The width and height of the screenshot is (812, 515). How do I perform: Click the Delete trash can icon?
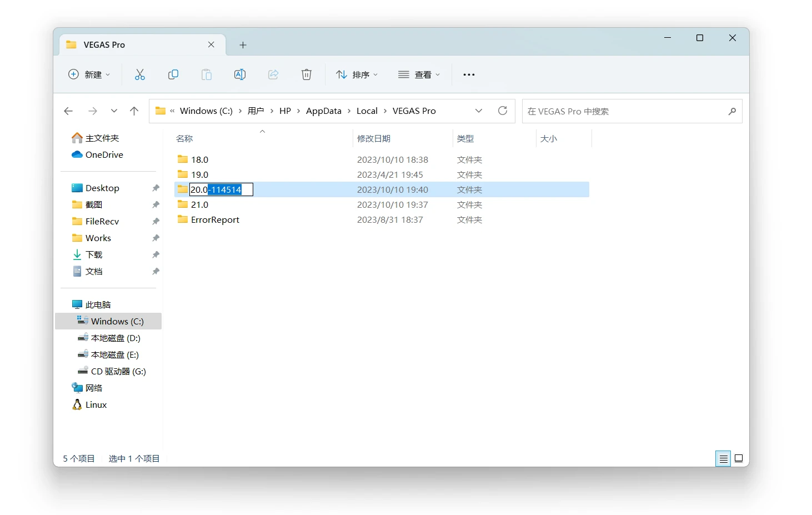click(x=307, y=74)
